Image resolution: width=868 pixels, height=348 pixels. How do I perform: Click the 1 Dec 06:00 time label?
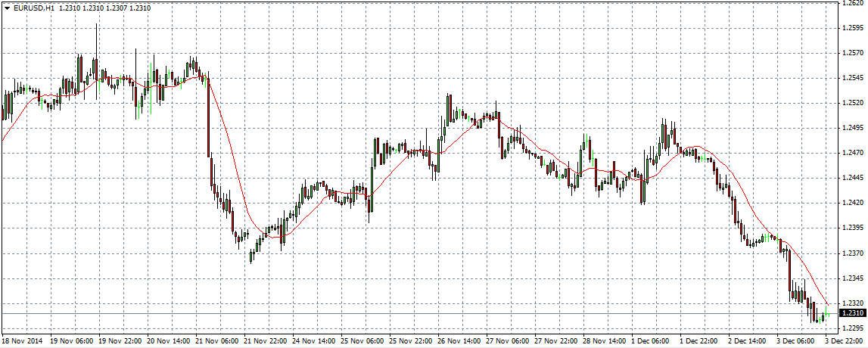(649, 341)
